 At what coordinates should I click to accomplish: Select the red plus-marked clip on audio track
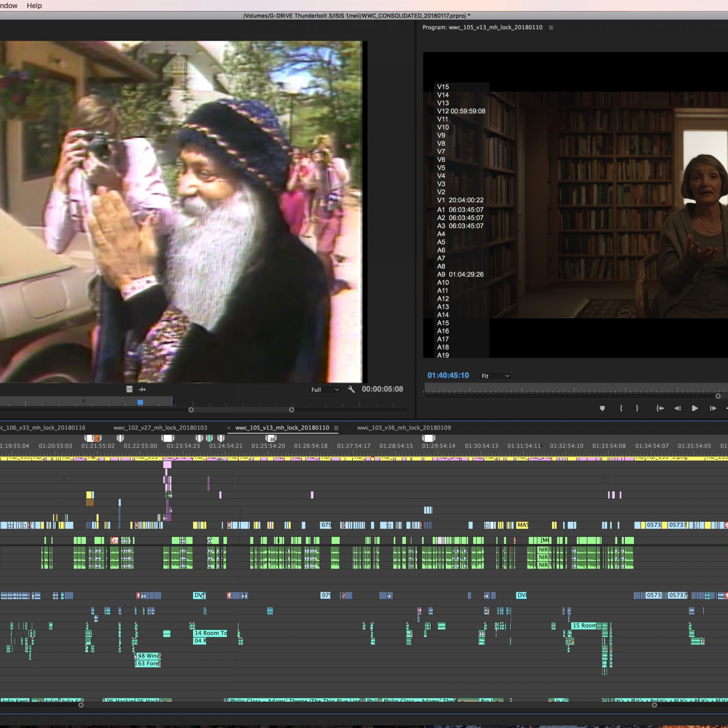click(115, 540)
